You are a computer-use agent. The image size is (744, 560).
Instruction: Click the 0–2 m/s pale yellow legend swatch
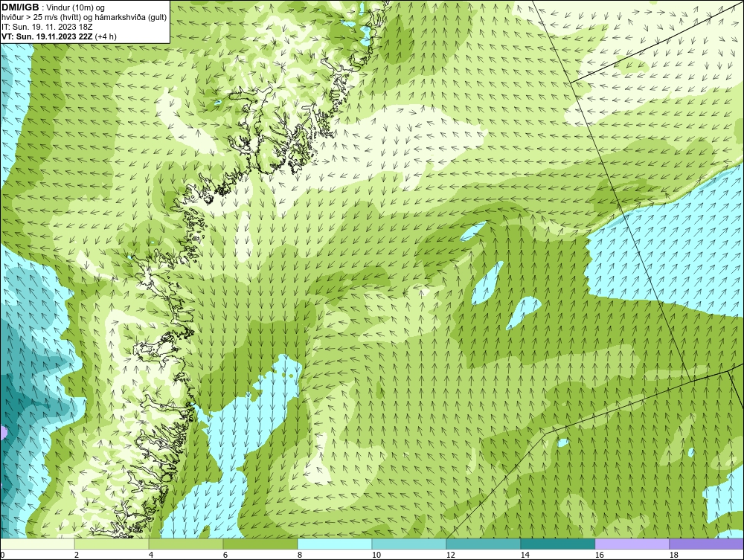(x=37, y=544)
